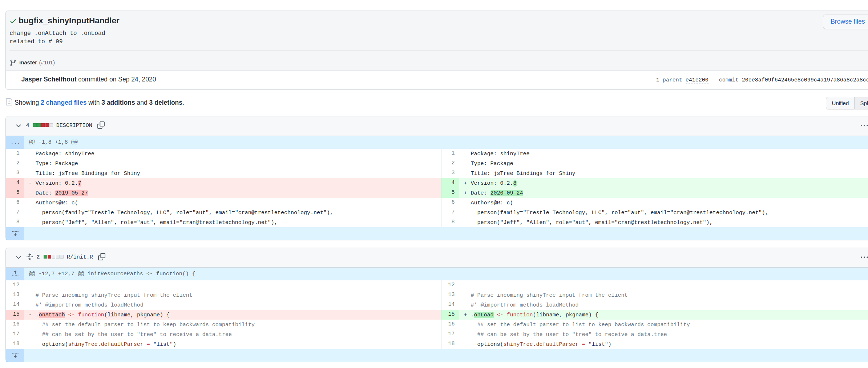Screen dimensions: 868x368
Task: Expand hidden context via the ellipsis cell
Action: coord(15,142)
